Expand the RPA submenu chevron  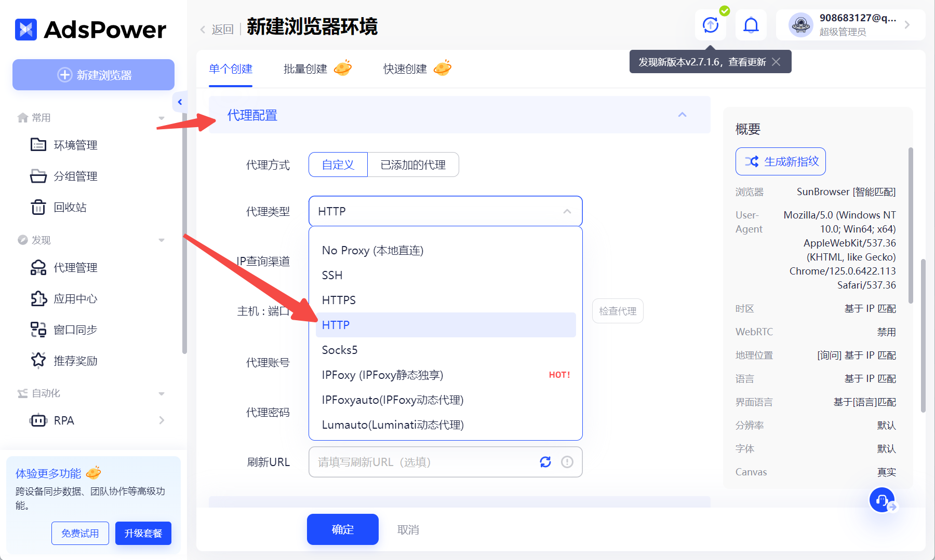point(162,420)
